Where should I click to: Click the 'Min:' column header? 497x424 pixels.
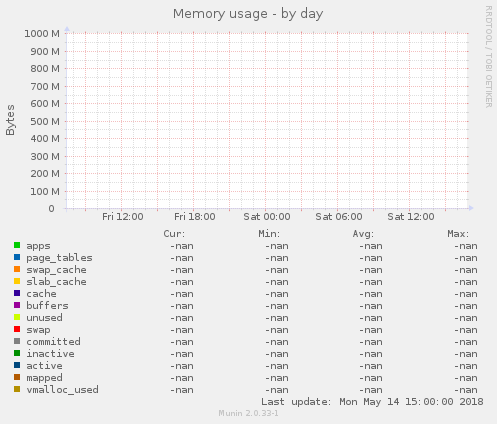[269, 234]
